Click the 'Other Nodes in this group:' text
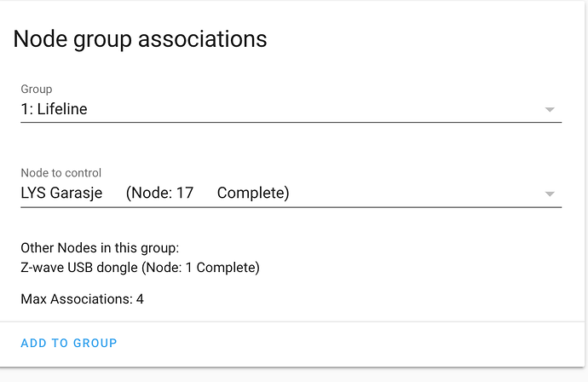The width and height of the screenshot is (588, 382). (100, 248)
